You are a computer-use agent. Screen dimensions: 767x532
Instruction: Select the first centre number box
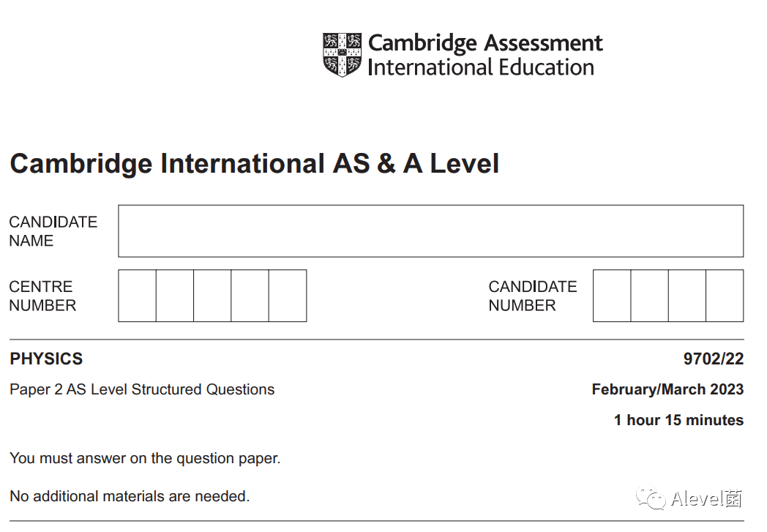137,296
